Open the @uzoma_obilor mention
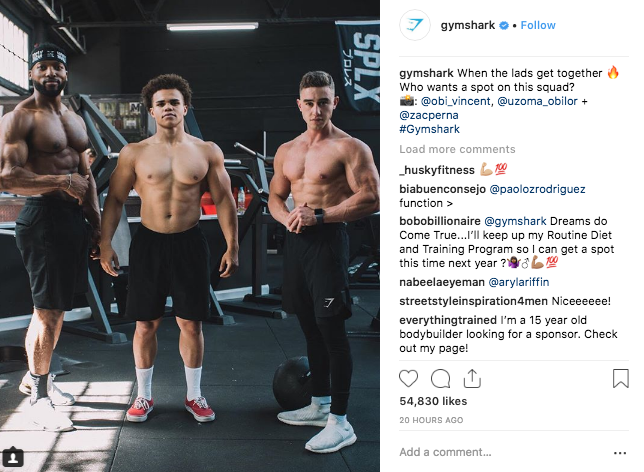 point(537,101)
